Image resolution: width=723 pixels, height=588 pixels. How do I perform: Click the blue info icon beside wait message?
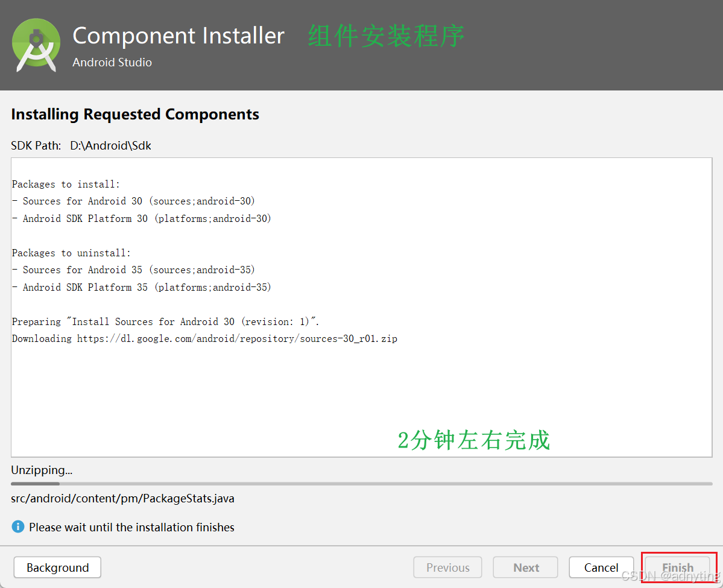click(18, 526)
